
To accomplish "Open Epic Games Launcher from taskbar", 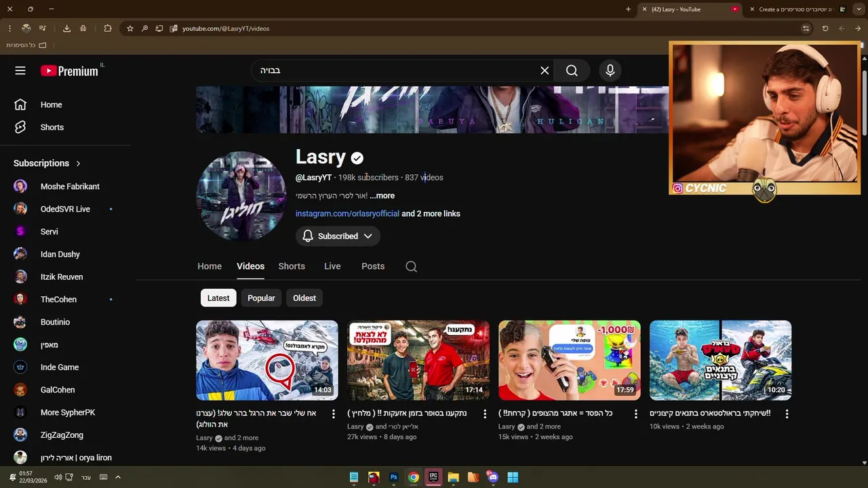I will click(x=433, y=477).
